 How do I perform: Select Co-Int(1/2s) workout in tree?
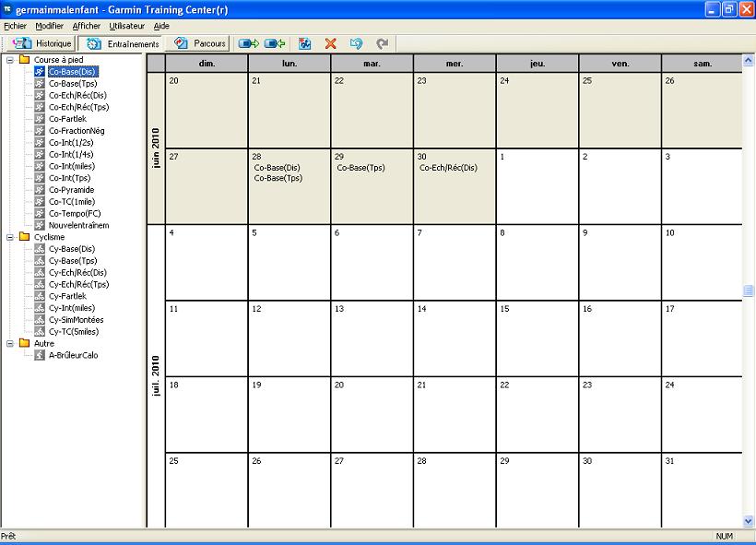[71, 142]
